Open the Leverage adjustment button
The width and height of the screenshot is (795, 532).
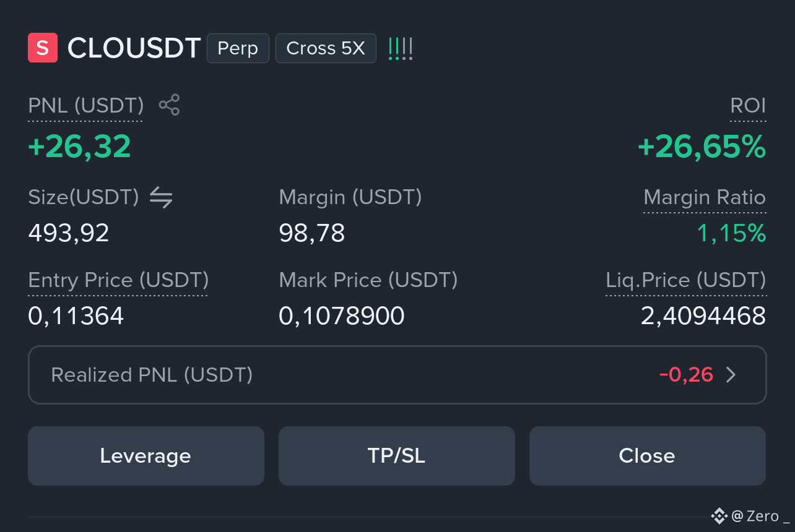(146, 456)
